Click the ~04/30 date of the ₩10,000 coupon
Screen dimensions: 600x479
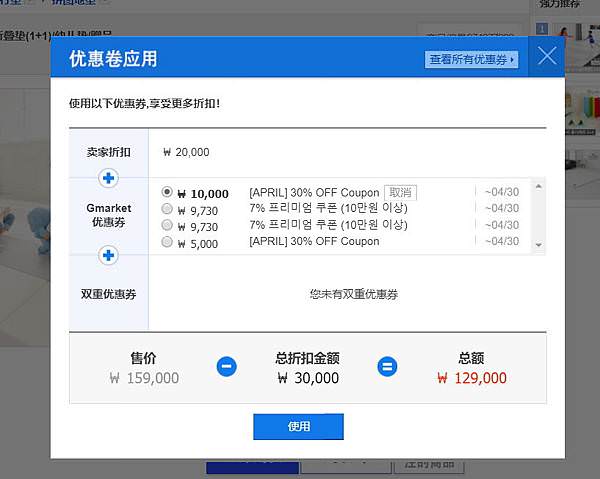coord(502,192)
